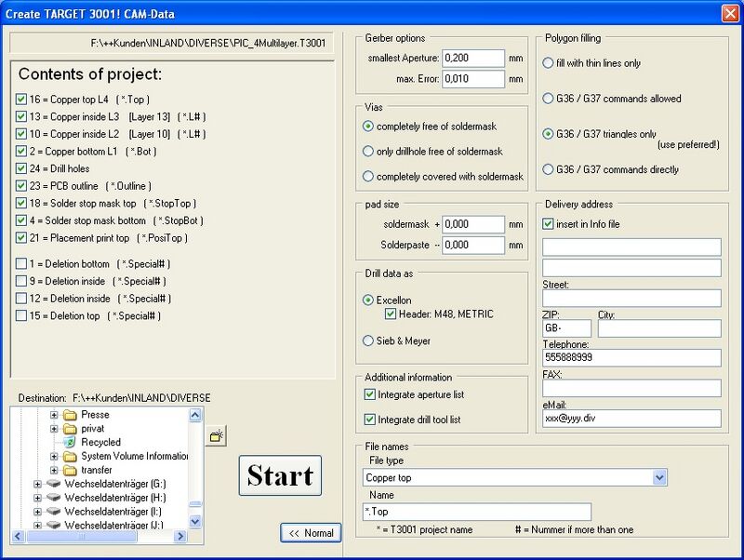
Task: Toggle 'Header: M48, METRIC' checkbox
Action: (391, 313)
